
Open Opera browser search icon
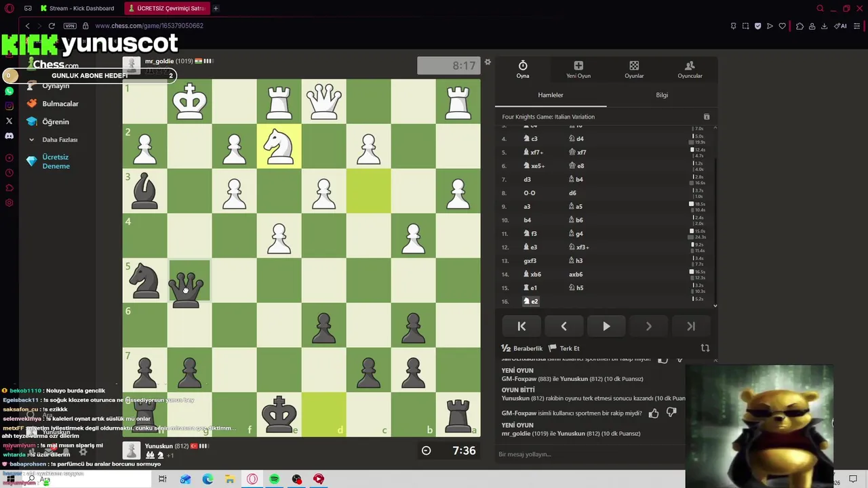[820, 8]
